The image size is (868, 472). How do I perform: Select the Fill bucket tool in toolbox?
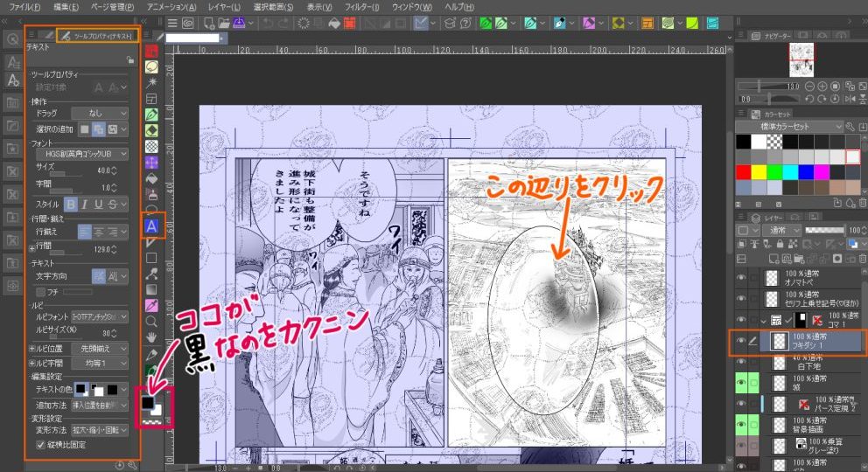pyautogui.click(x=151, y=178)
